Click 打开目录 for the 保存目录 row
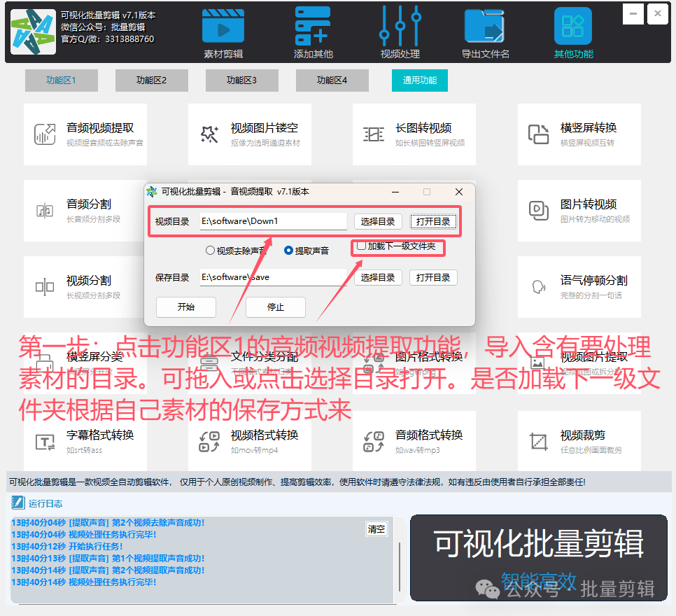The height and width of the screenshot is (616, 676). 433,277
